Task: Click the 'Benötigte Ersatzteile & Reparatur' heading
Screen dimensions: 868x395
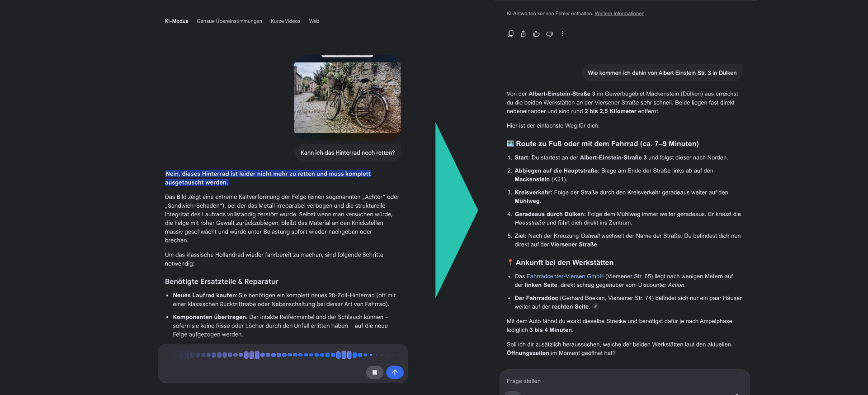Action: point(222,281)
